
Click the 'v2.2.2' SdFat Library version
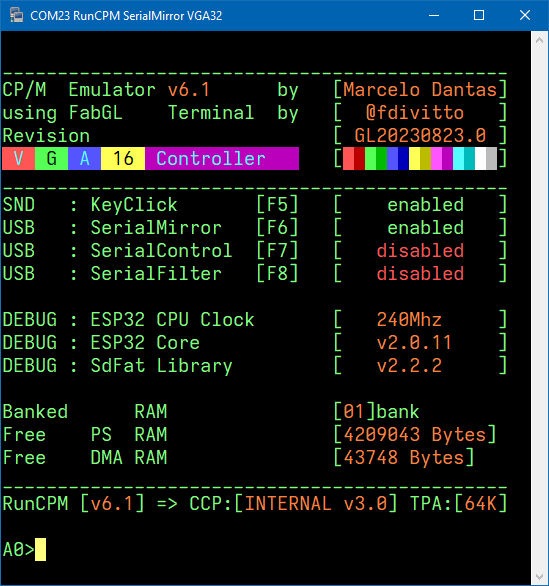pyautogui.click(x=409, y=366)
